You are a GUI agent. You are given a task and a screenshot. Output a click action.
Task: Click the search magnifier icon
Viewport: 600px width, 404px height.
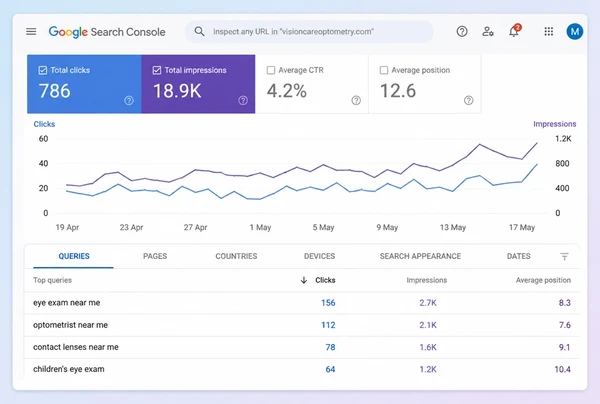[x=199, y=31]
